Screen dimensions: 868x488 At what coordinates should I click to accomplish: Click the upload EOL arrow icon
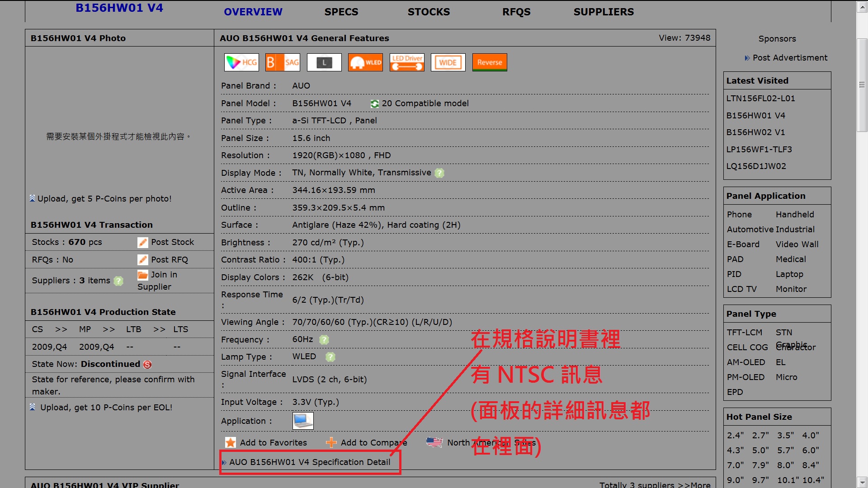(x=32, y=407)
